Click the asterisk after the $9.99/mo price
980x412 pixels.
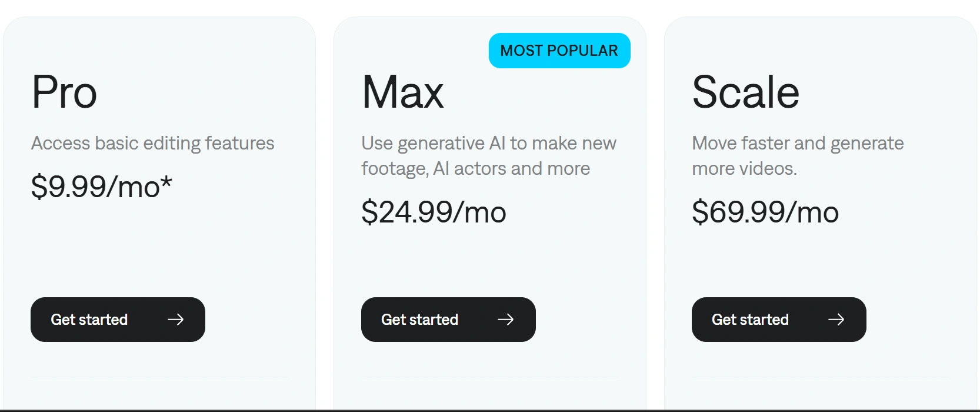(166, 182)
